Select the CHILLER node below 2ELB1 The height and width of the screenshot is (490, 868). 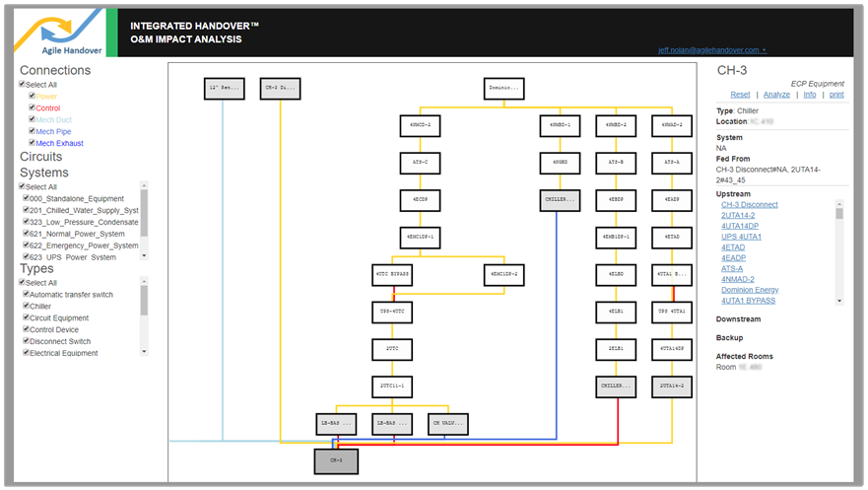(616, 387)
